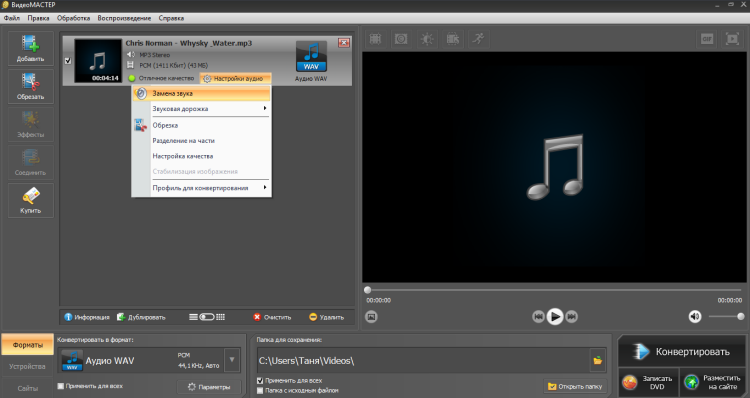Open the Обрезать trim tool
This screenshot has width=750, height=398.
click(31, 86)
